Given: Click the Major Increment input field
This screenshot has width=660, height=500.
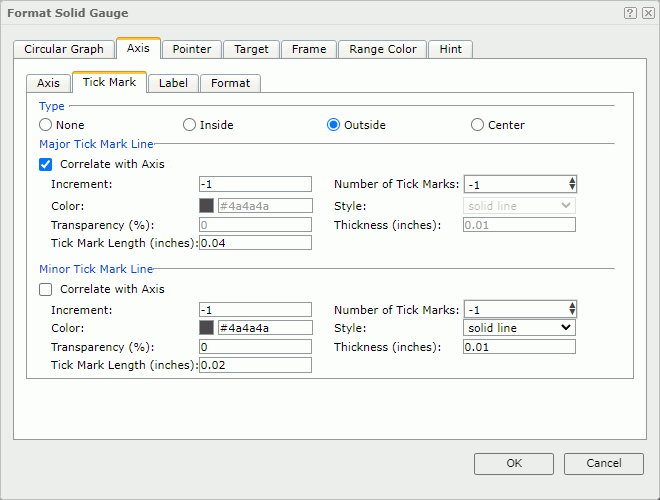Looking at the screenshot, I should tap(255, 184).
